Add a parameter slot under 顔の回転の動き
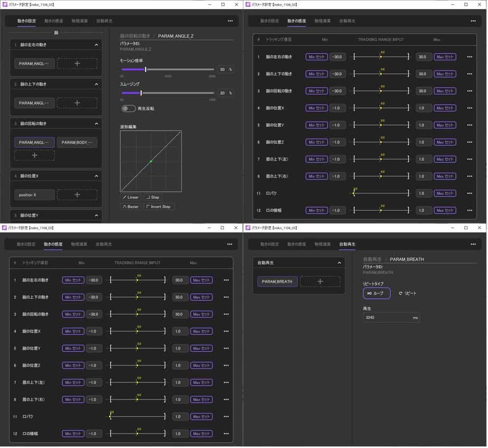The width and height of the screenshot is (488, 448). tap(34, 155)
